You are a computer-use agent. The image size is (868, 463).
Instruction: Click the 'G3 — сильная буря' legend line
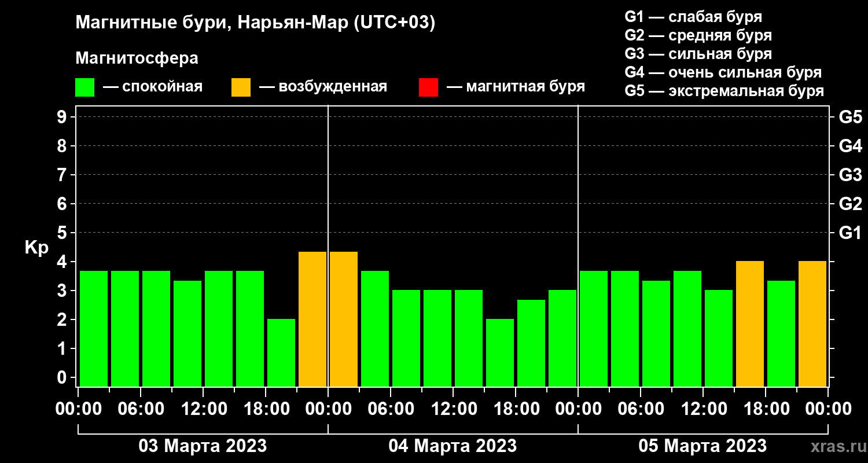[698, 54]
